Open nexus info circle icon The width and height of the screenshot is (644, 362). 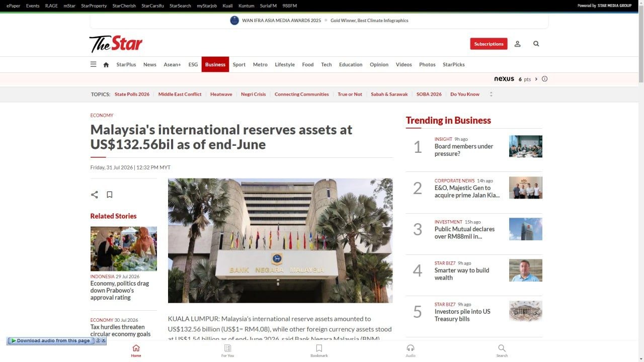(x=544, y=79)
